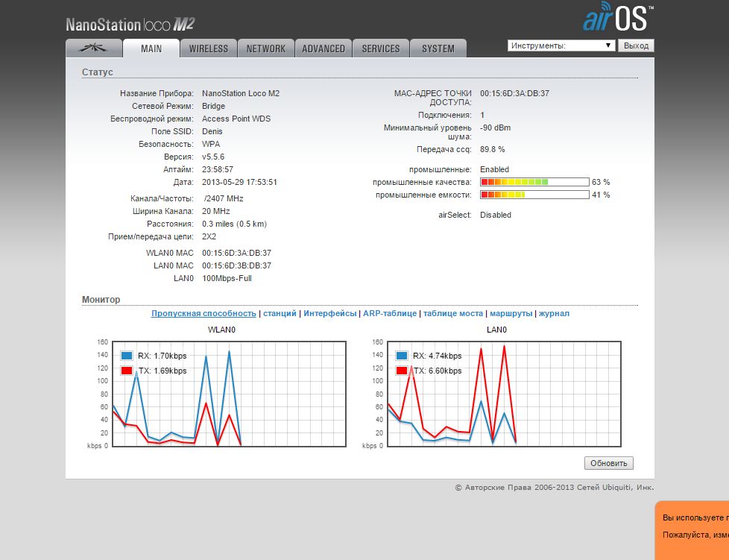Image resolution: width=729 pixels, height=560 pixels.
Task: Click the WLAN0 throughput graph
Action: pos(229,394)
